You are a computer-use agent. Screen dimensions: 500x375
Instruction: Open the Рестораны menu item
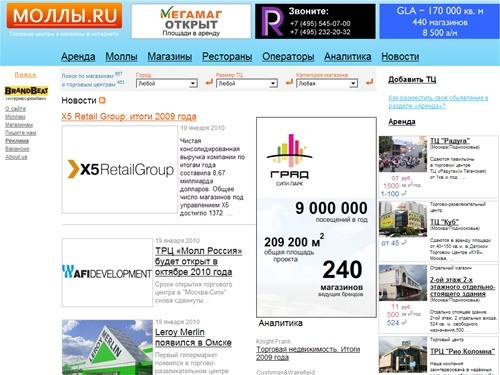pos(227,57)
